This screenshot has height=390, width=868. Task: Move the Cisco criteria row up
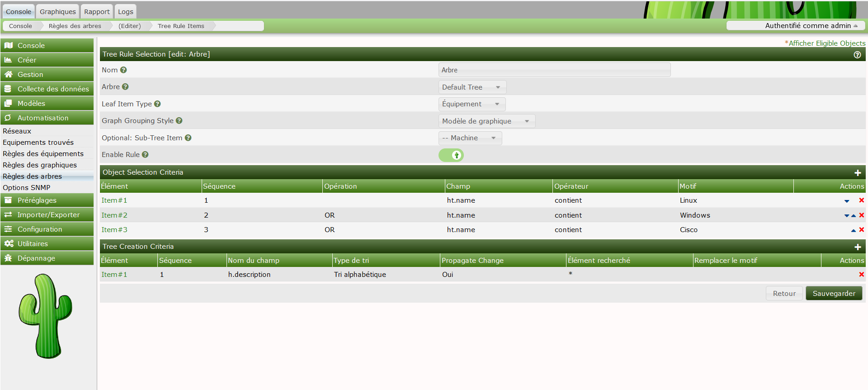tap(853, 230)
